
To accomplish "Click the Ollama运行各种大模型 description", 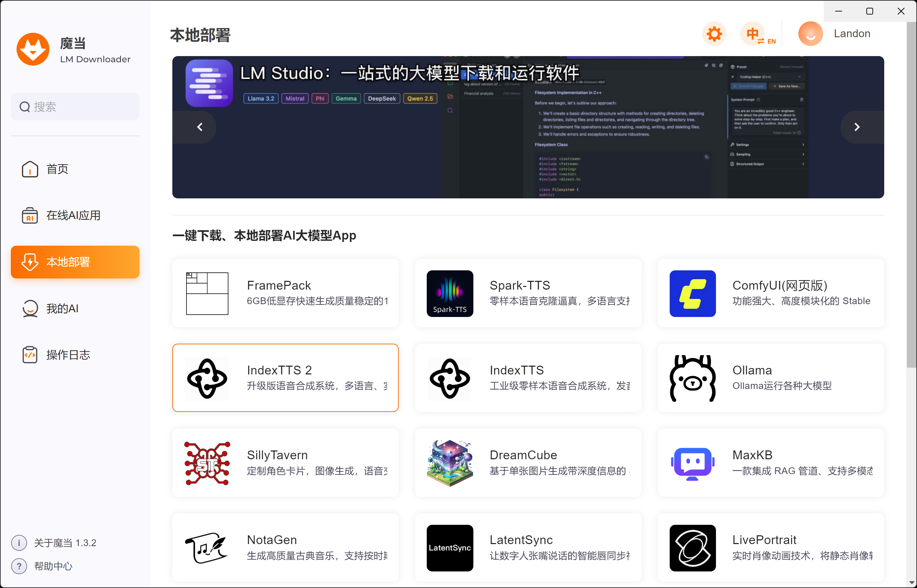I will click(782, 386).
